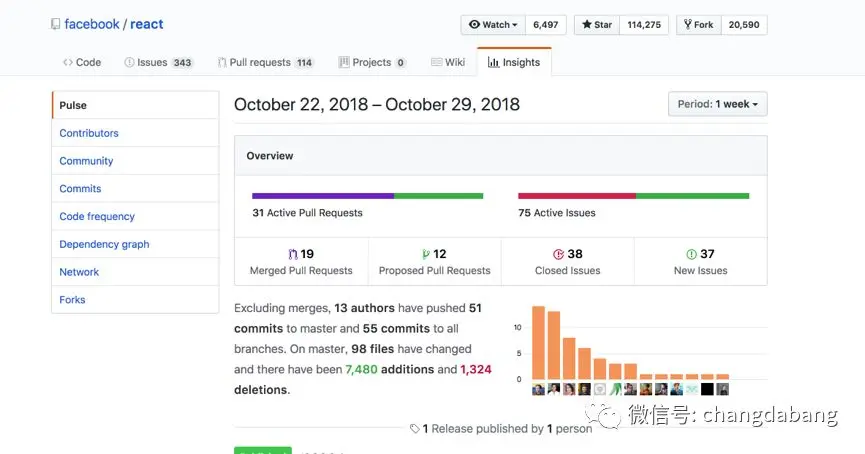
Task: Open Dependency graph in the sidebar
Action: 135,244
